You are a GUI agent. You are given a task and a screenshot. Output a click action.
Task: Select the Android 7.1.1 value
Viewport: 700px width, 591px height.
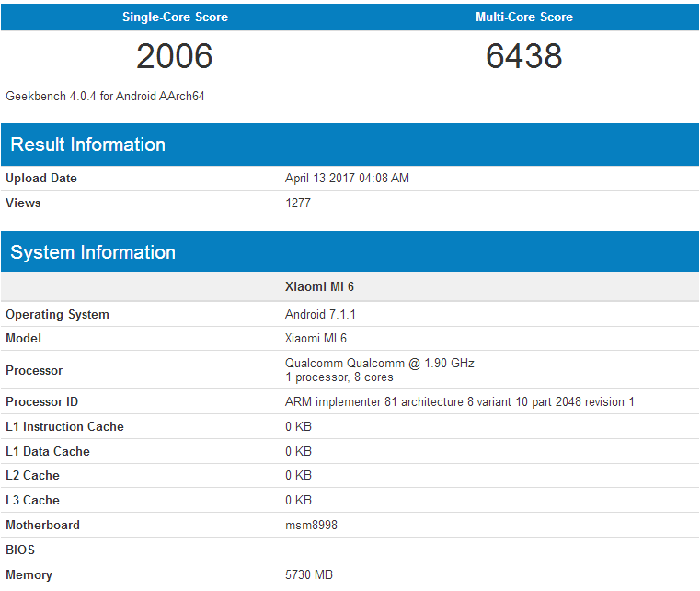coord(320,315)
